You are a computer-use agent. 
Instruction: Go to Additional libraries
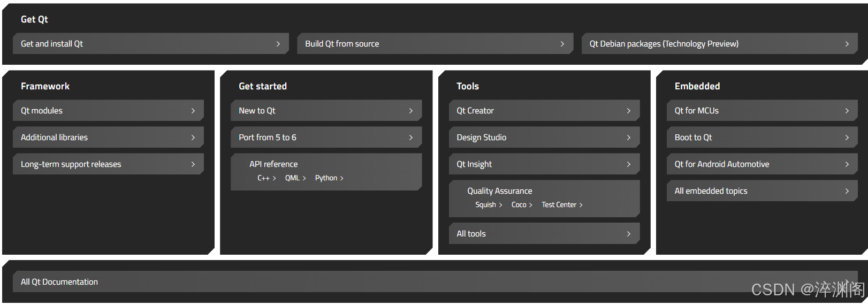click(x=108, y=138)
